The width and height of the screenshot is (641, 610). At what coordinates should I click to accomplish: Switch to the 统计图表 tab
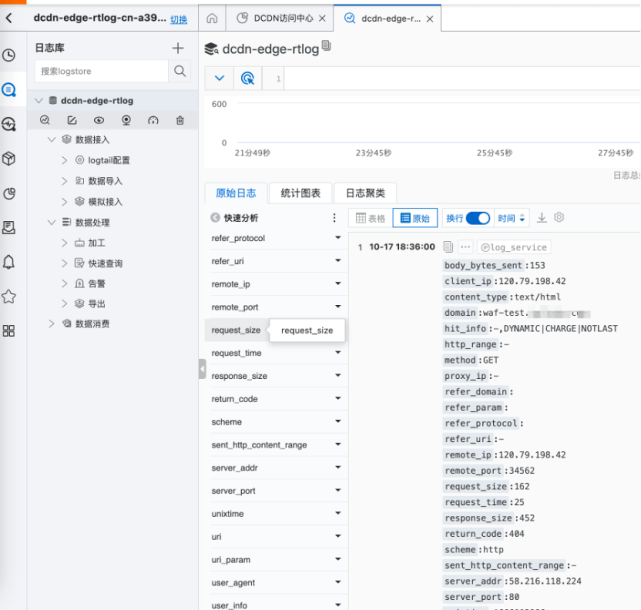[300, 193]
